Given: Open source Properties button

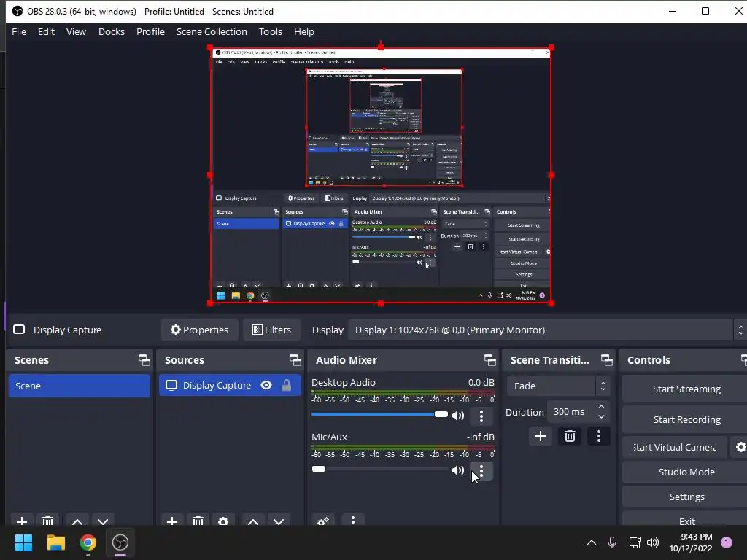Looking at the screenshot, I should [200, 330].
